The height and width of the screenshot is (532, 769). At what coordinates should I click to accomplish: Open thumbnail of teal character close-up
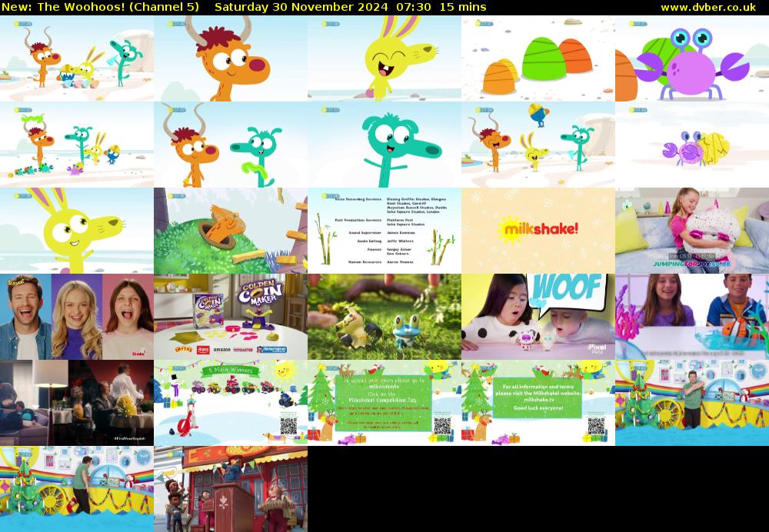point(384,145)
